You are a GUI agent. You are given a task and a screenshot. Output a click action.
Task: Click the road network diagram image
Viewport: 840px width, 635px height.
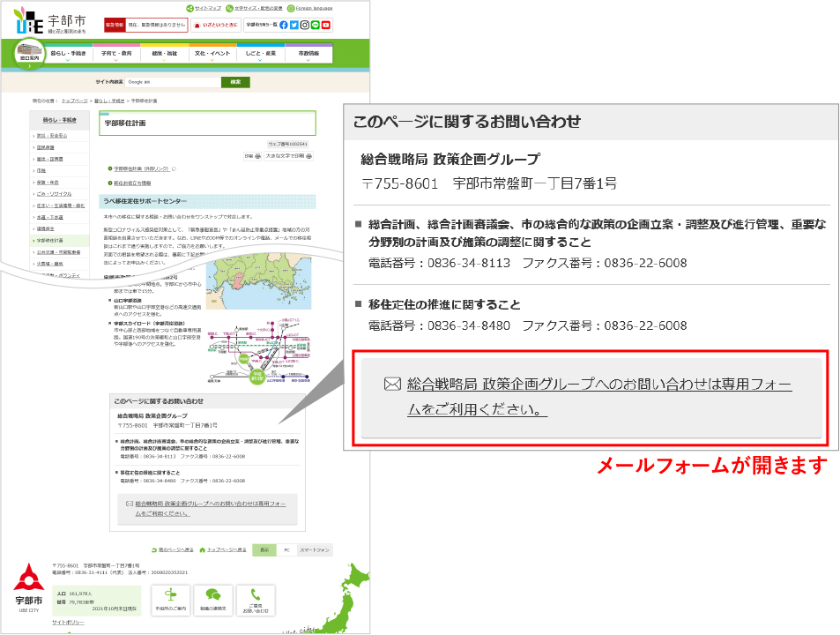259,350
